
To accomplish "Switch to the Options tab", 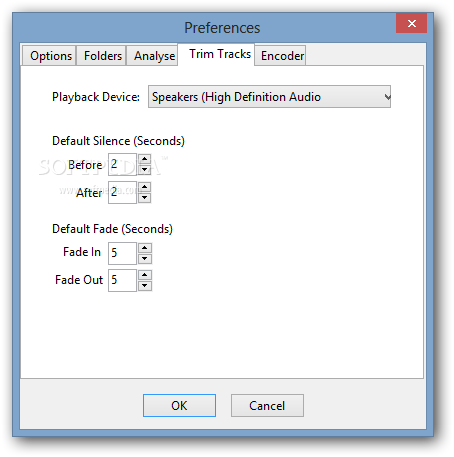I will [x=50, y=56].
